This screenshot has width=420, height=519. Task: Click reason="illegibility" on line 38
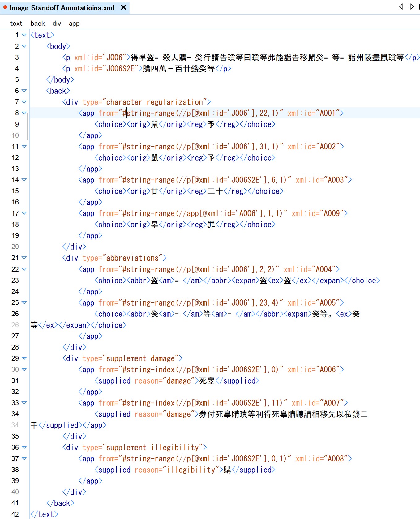click(177, 470)
